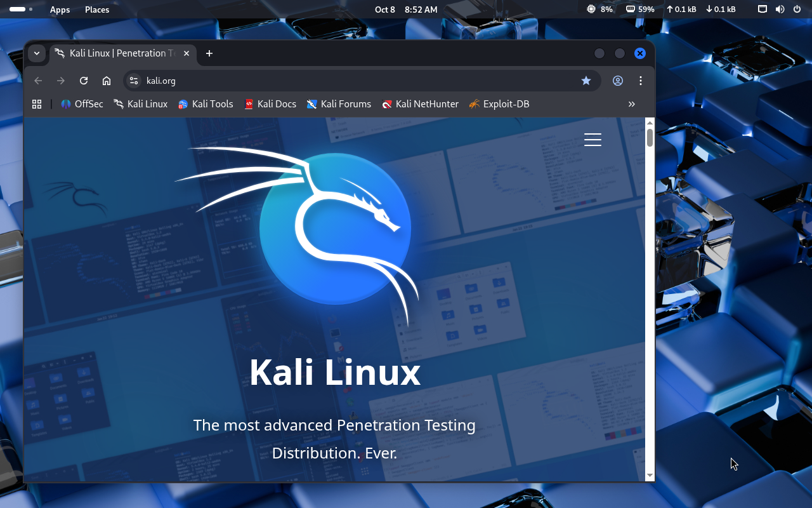Show more bookmarks with the chevron
The height and width of the screenshot is (508, 812).
point(631,104)
